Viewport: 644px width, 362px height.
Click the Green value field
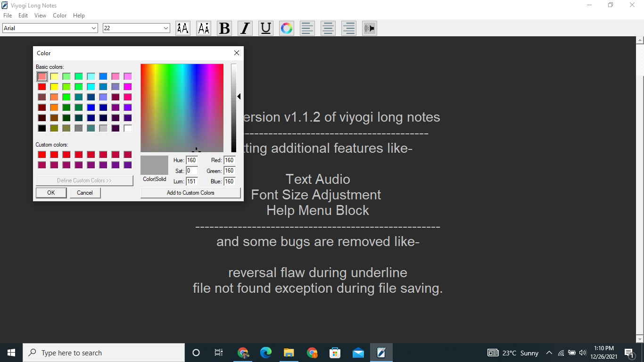230,171
